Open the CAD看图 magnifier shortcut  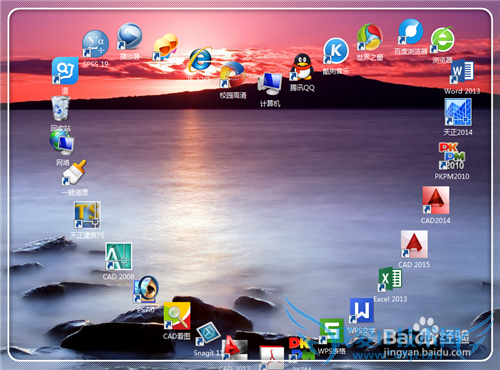[177, 316]
